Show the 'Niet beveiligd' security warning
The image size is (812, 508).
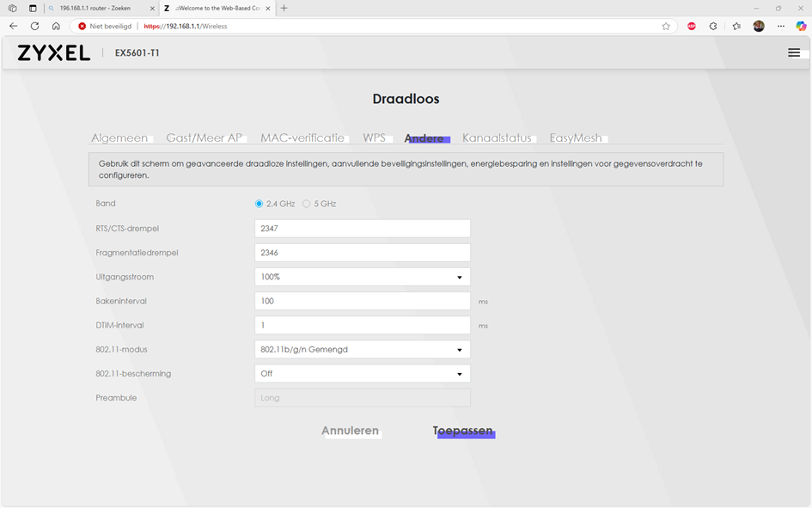105,26
